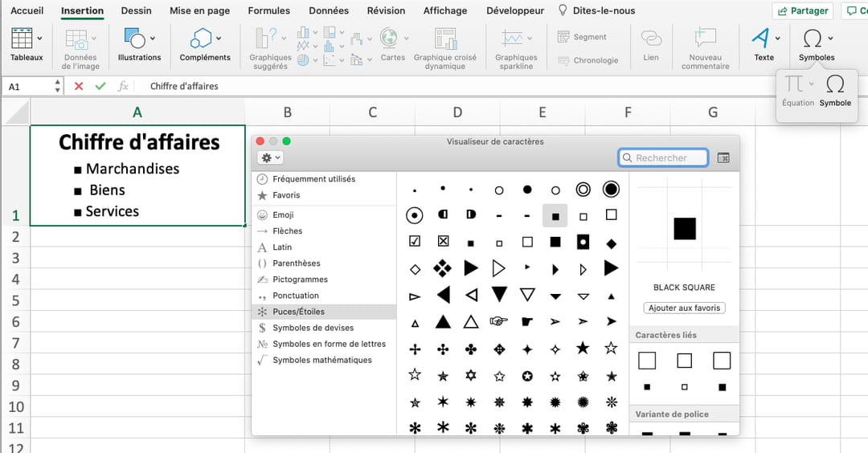This screenshot has height=453, width=868.
Task: Click the A1 name box
Action: [32, 86]
